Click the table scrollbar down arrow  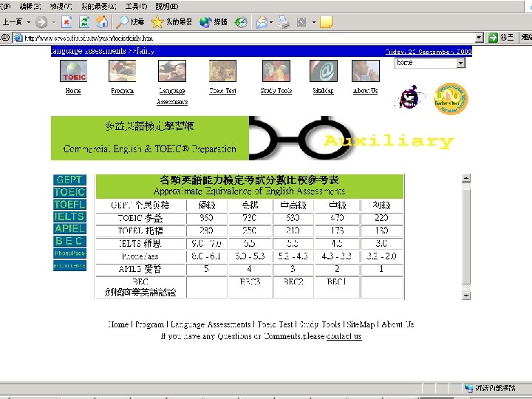pyautogui.click(x=466, y=296)
